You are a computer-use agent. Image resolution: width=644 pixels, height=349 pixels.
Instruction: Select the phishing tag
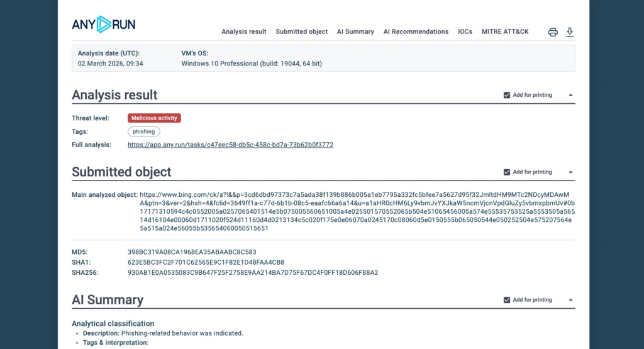[144, 131]
